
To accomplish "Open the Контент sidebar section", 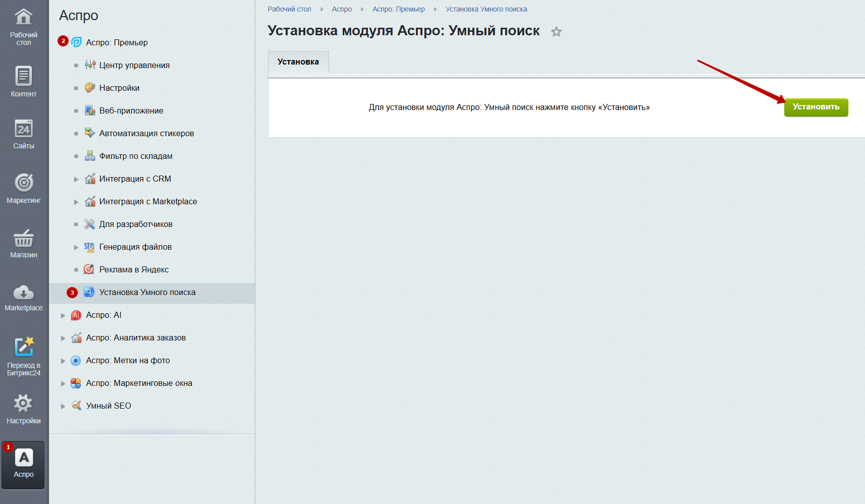I will pos(24,81).
